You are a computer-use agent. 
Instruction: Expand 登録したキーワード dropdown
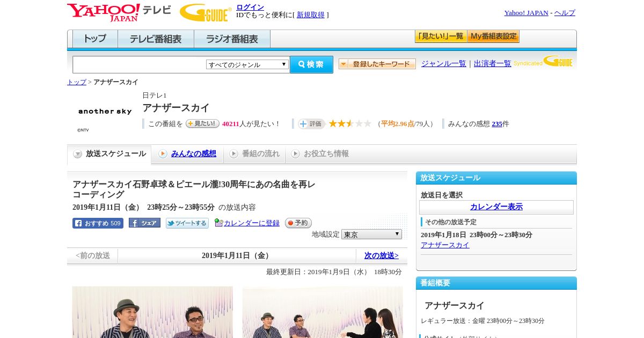pos(377,64)
